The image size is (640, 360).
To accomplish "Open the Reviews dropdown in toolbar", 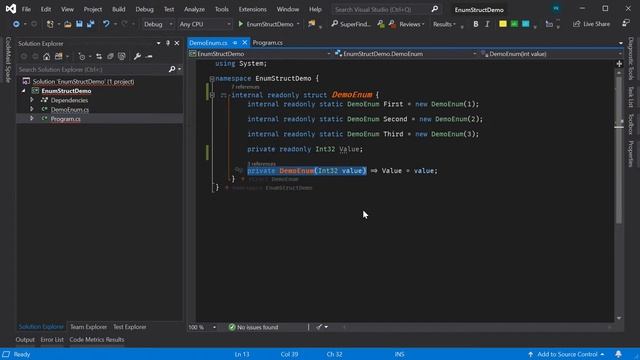I will coord(411,24).
